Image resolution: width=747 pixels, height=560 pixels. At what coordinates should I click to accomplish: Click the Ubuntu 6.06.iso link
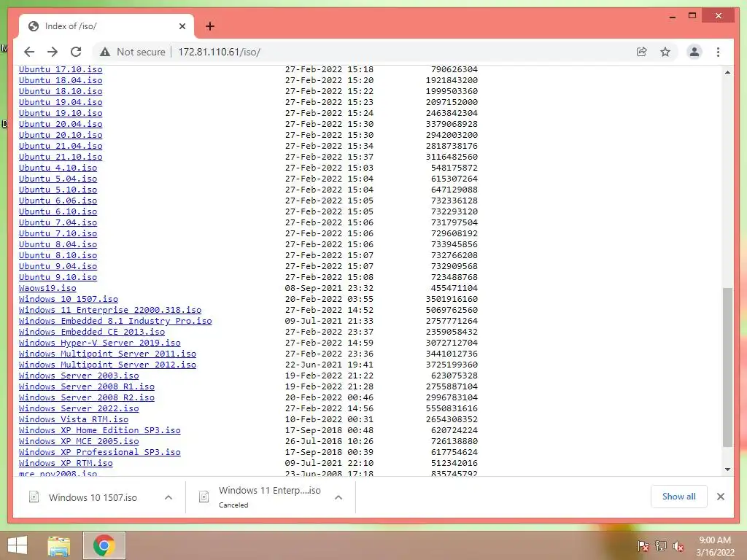pos(58,201)
